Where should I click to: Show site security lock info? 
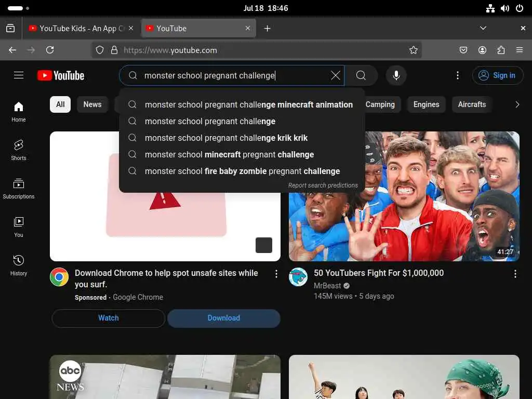coord(114,50)
